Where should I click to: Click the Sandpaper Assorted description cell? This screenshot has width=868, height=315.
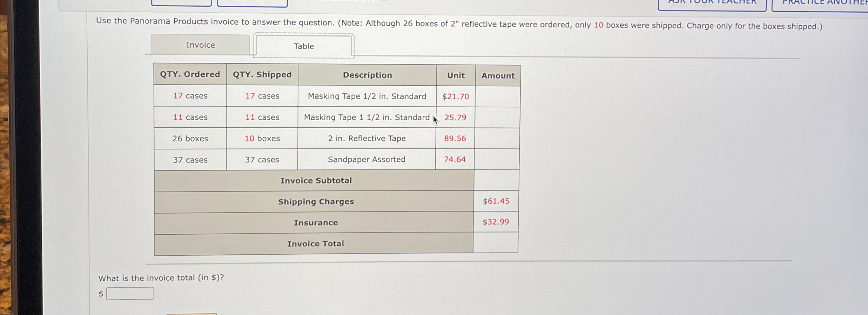(366, 159)
